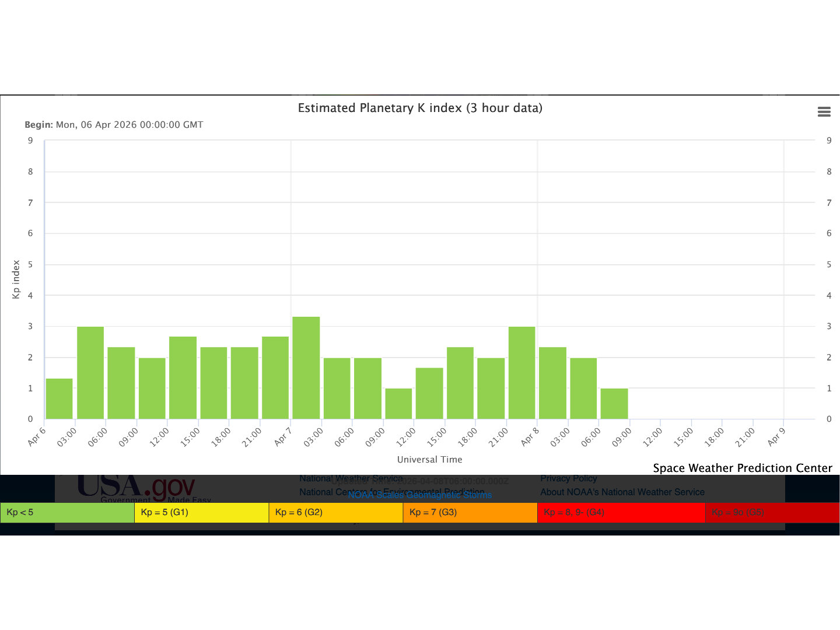Select the orange Kp = 7 (G3) legend box
Image resolution: width=840 pixels, height=630 pixels.
pyautogui.click(x=470, y=512)
